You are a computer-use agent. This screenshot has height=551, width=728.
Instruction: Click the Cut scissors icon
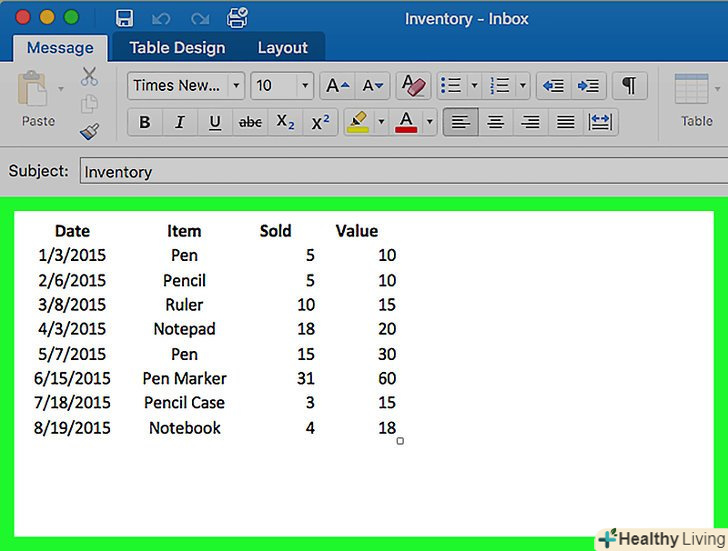[x=89, y=77]
